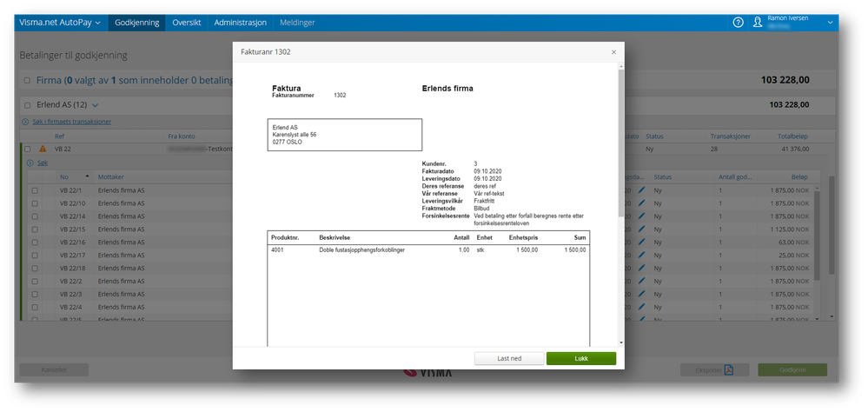Open the help question mark icon
Screen dimensions: 868x412
point(738,23)
